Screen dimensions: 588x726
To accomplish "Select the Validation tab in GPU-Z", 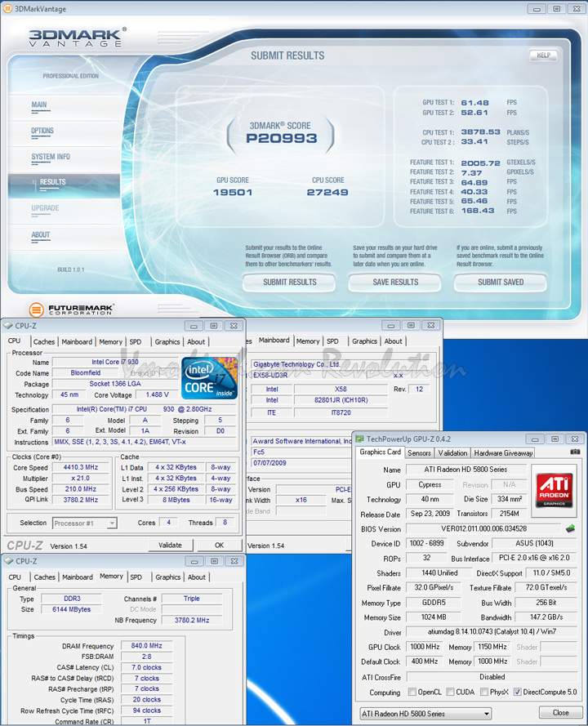I will [452, 452].
